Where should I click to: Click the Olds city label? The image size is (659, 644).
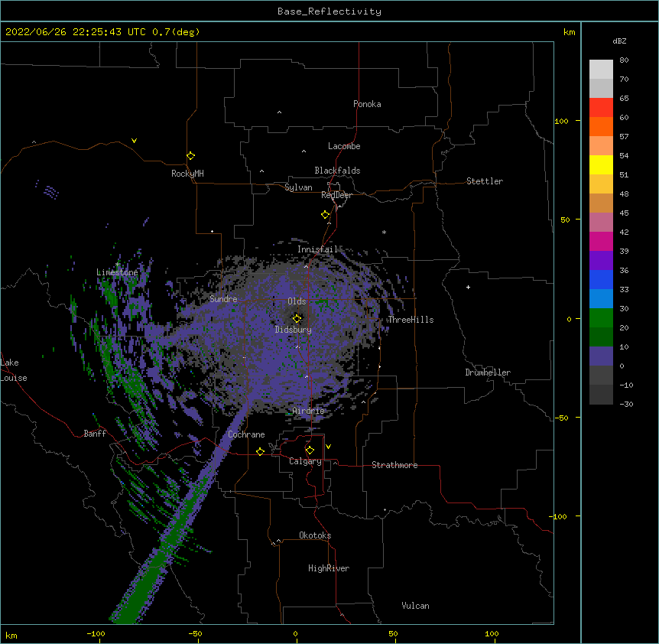[297, 301]
